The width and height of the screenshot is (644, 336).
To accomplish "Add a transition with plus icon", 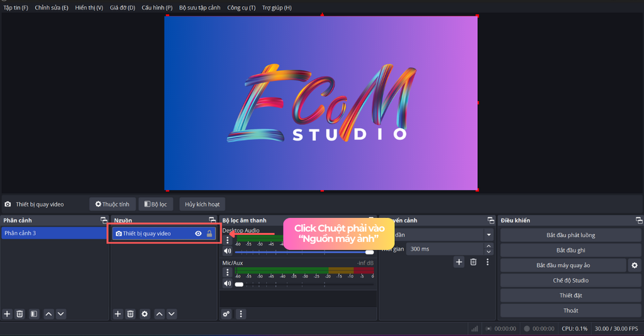I will (458, 262).
